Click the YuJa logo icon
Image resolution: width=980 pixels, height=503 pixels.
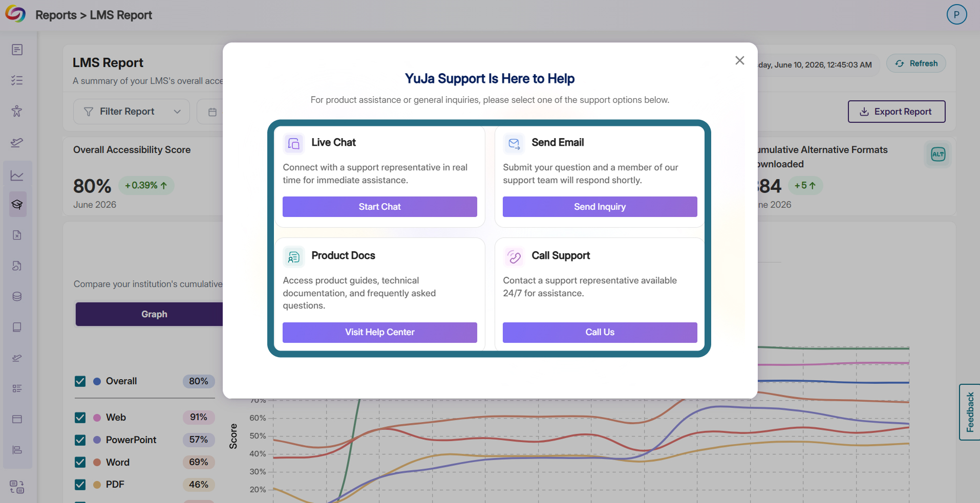tap(15, 14)
